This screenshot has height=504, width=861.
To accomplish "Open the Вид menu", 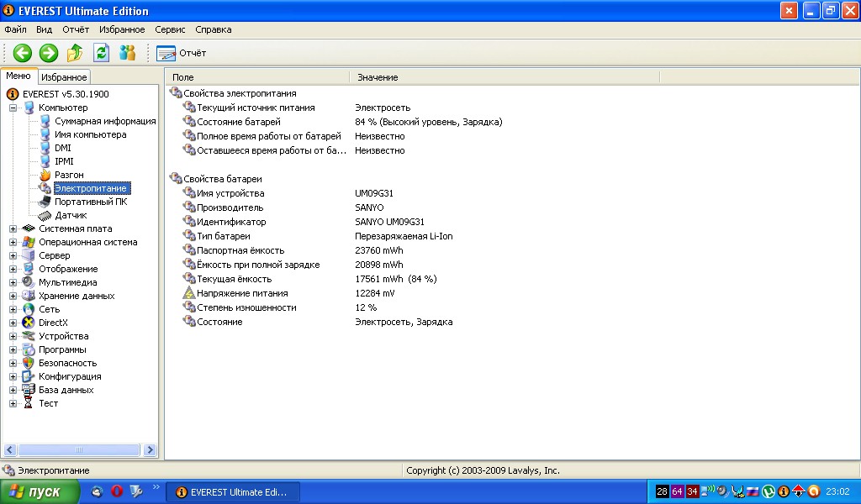I will point(44,29).
